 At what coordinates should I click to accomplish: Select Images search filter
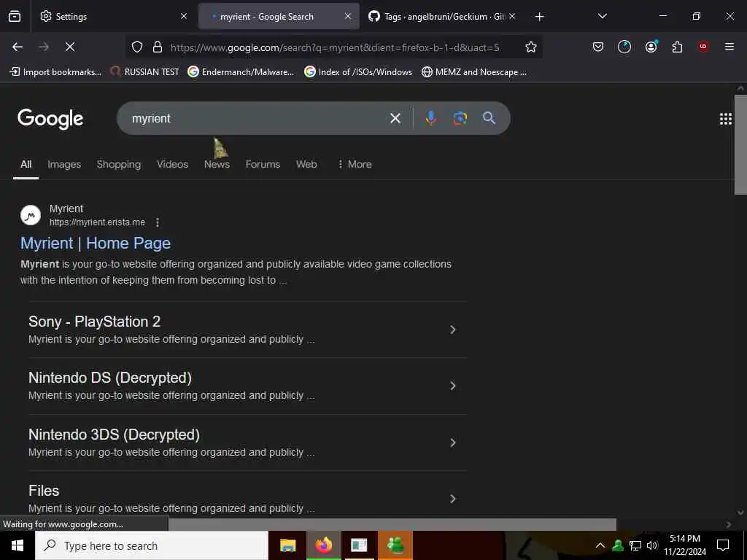click(x=64, y=164)
